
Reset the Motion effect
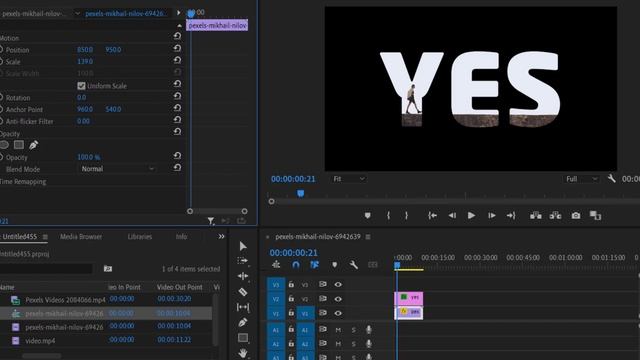tap(177, 36)
